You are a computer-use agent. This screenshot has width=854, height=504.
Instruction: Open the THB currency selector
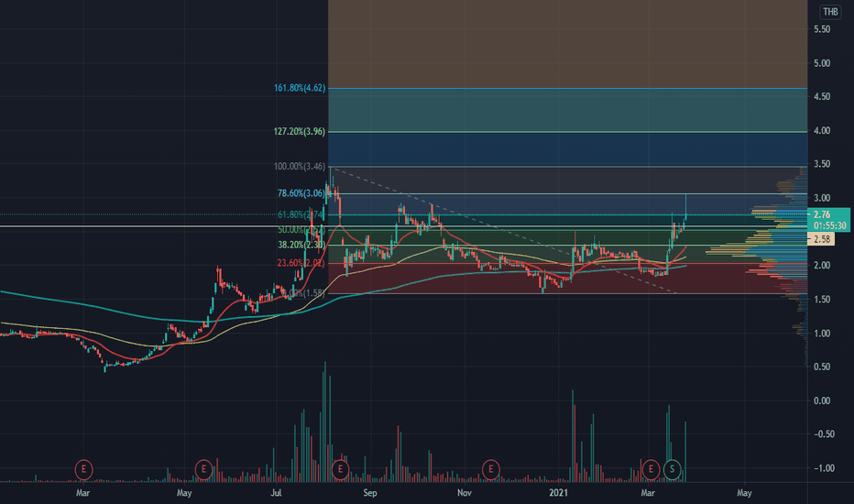pyautogui.click(x=830, y=11)
